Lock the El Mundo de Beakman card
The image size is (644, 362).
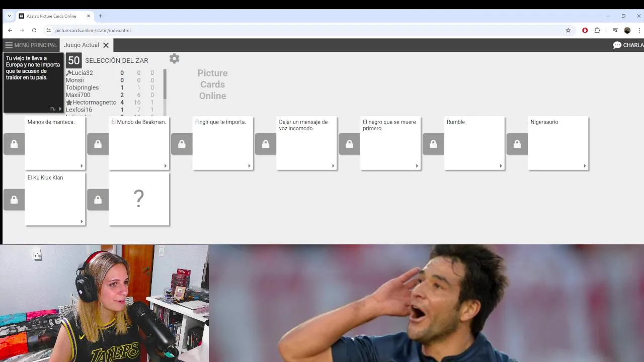pyautogui.click(x=98, y=144)
